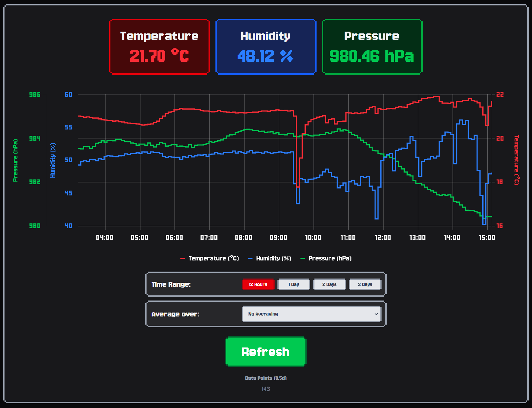Screen dimensions: 532x408
Task: Switch time range to 1 Day
Action: pyautogui.click(x=293, y=284)
